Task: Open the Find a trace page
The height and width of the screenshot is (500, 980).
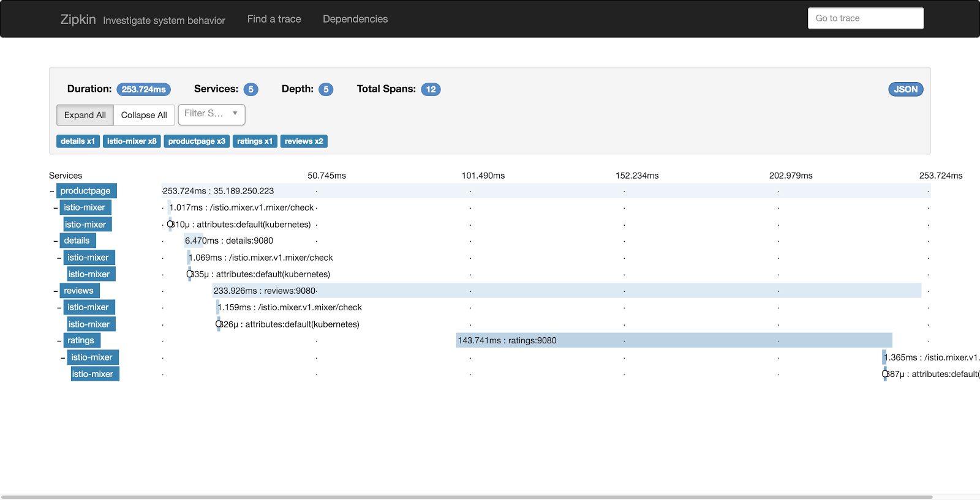Action: [274, 19]
